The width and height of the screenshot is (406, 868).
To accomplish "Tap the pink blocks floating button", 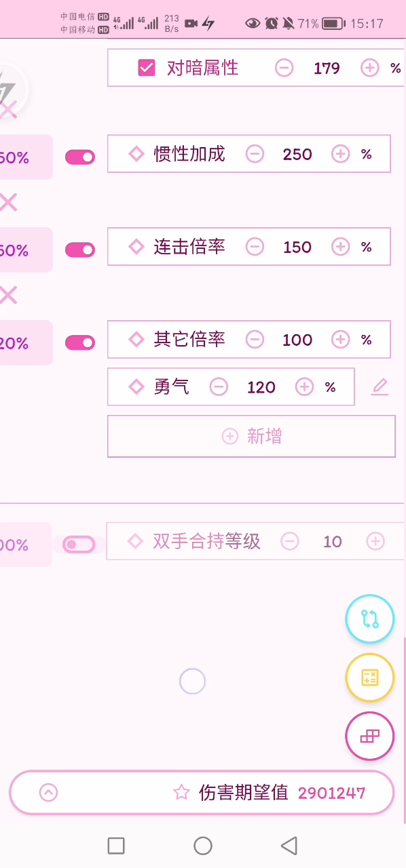I will (370, 736).
